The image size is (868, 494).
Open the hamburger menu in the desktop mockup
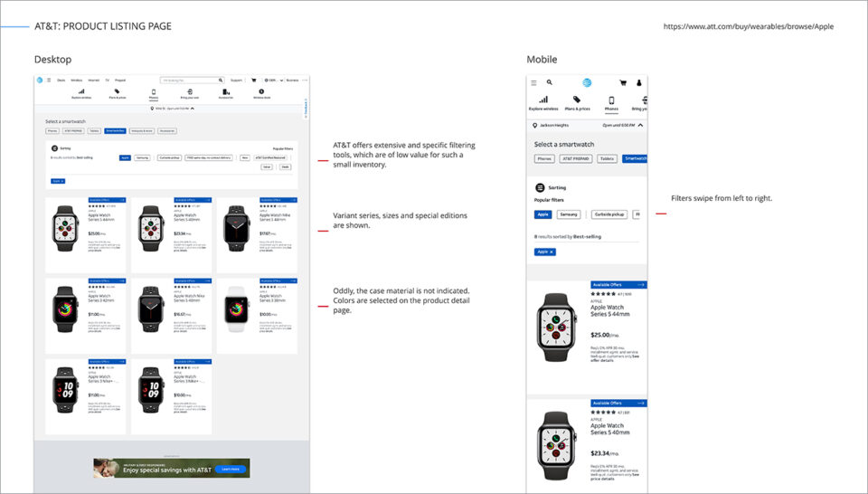pos(49,81)
